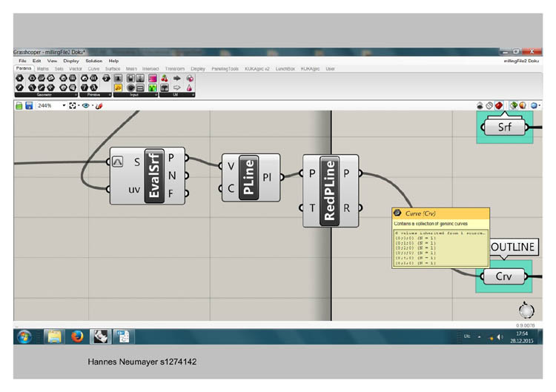556x392 pixels.
Task: Select the Srf parameter node
Action: pos(504,127)
